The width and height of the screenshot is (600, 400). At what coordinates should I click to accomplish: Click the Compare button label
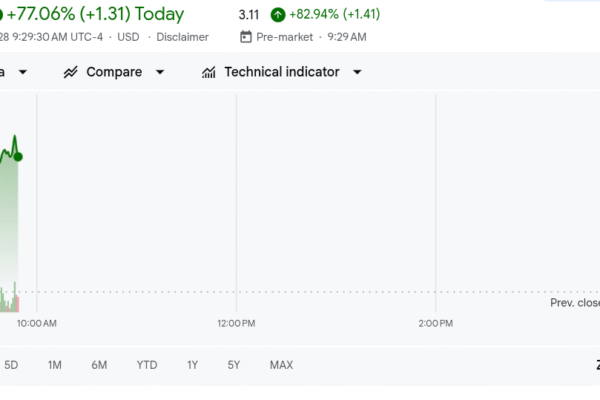[x=113, y=72]
